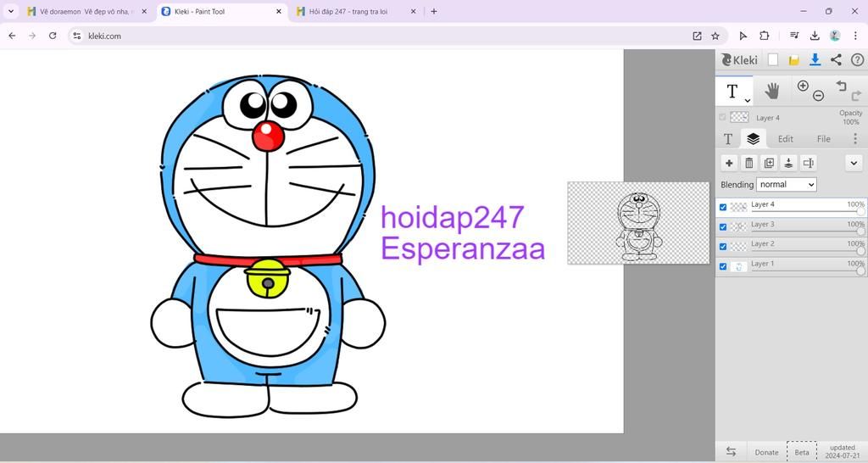
Task: Delete layer using trash can icon
Action: coord(748,163)
